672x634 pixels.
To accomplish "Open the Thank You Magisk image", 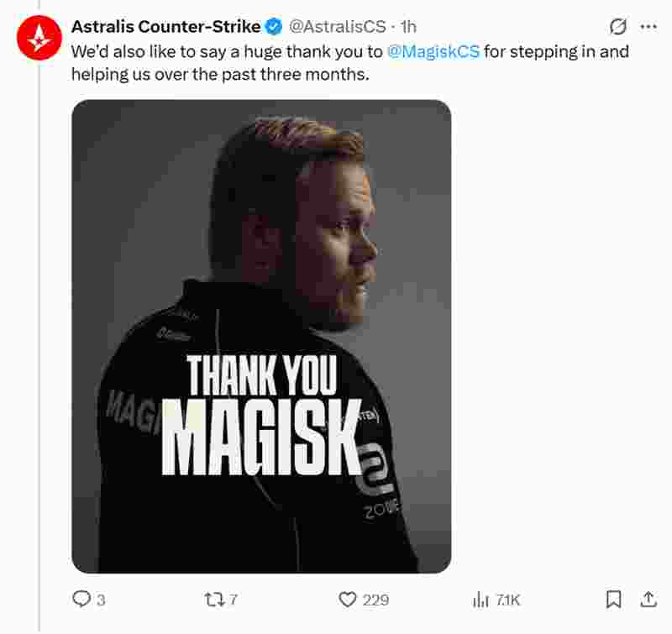I will (x=261, y=336).
